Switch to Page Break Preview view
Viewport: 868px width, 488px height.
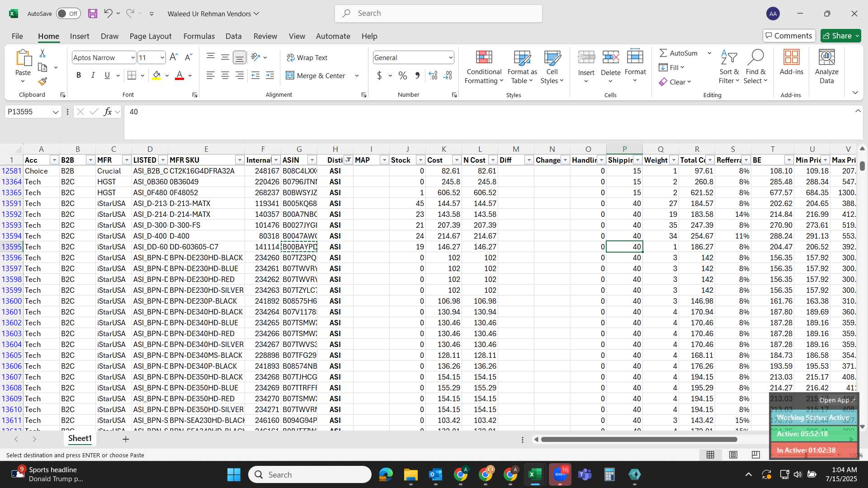point(755,455)
